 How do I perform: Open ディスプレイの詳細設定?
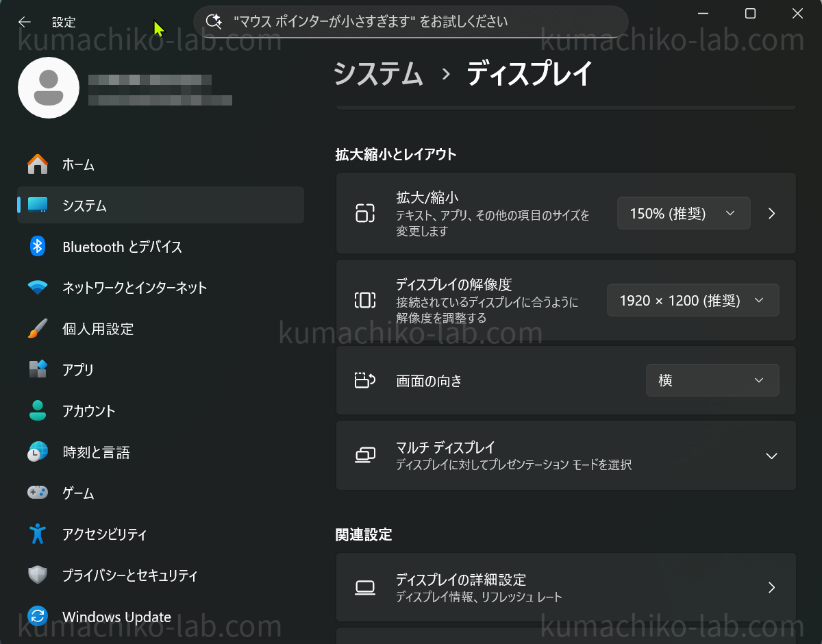click(x=565, y=587)
